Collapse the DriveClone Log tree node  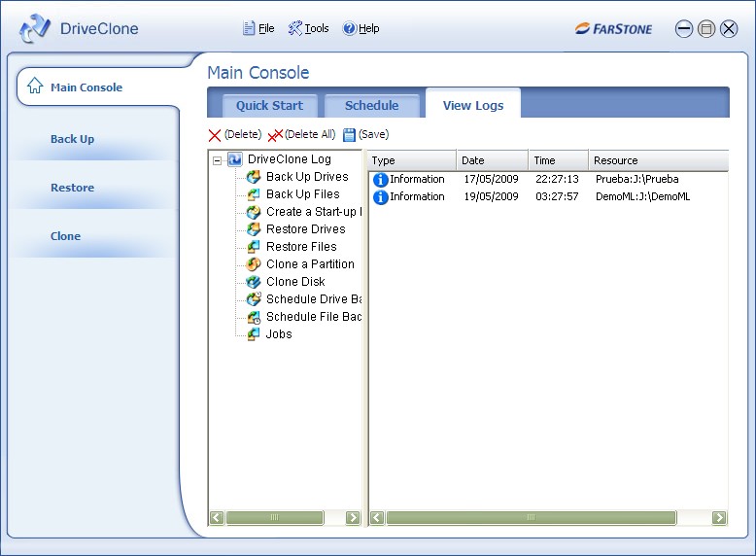218,160
